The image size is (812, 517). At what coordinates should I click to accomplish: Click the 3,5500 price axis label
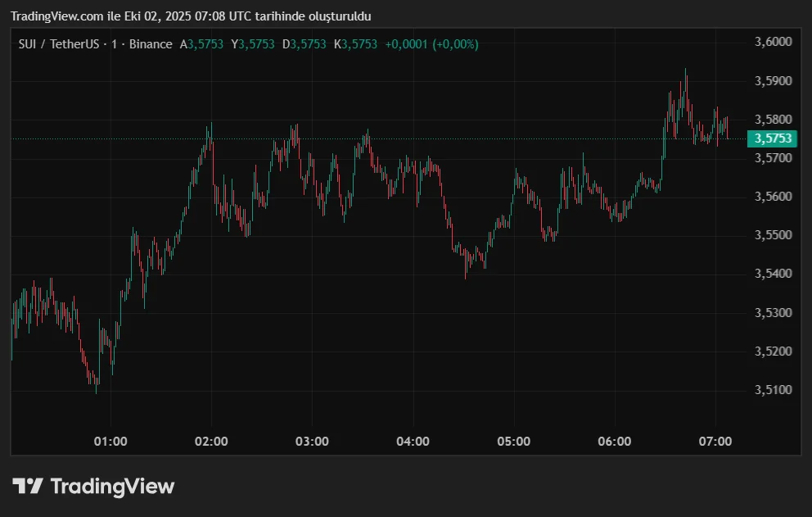point(773,235)
